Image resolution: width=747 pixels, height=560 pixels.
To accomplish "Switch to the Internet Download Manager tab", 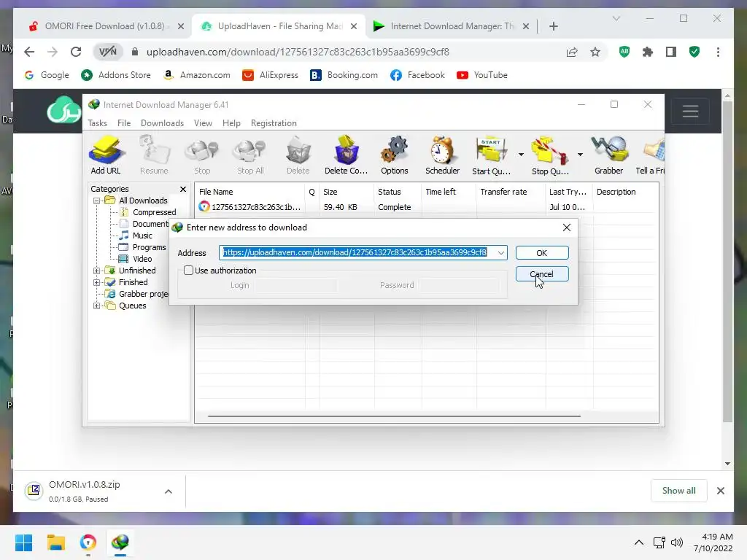I will tap(450, 26).
